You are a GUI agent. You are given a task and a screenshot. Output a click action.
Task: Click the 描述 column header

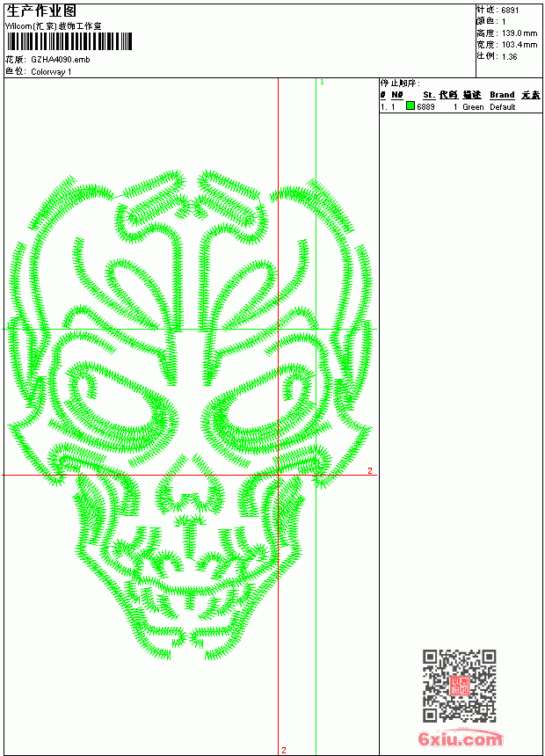pos(472,95)
